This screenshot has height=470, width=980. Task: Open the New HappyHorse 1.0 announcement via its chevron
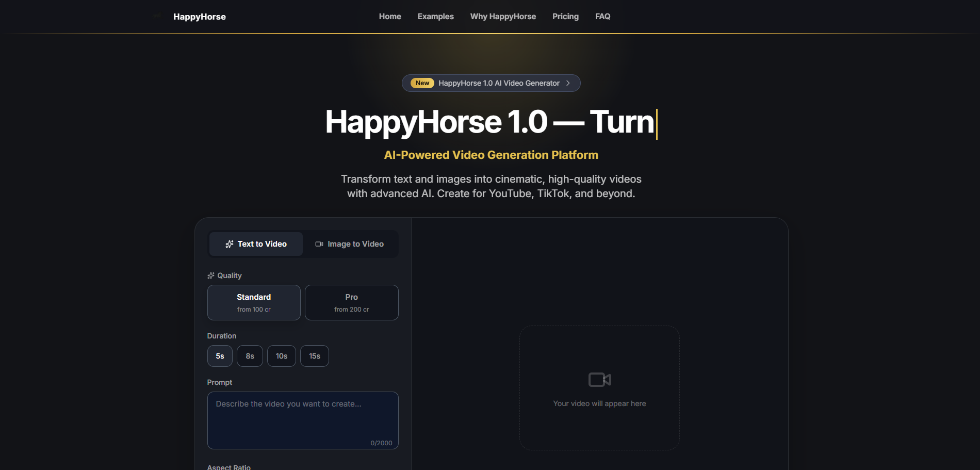click(569, 83)
